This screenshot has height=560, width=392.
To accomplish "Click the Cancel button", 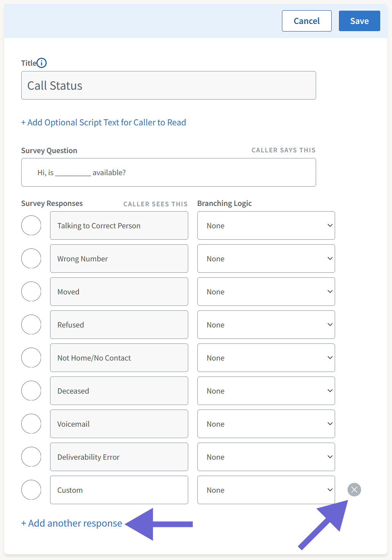I will pyautogui.click(x=307, y=21).
